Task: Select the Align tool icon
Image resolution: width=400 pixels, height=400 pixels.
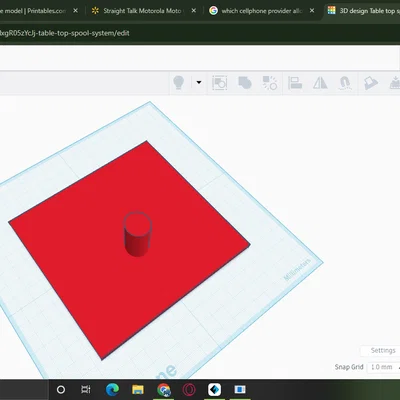Action: tap(295, 83)
